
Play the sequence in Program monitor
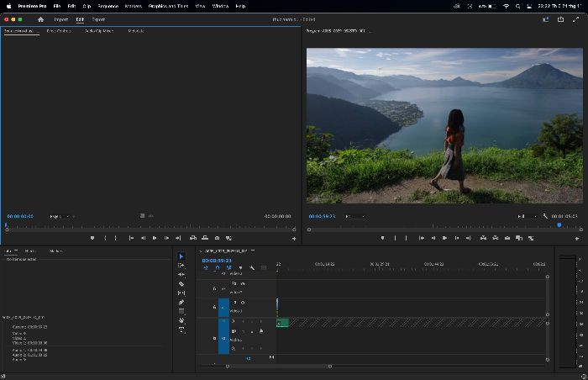444,238
